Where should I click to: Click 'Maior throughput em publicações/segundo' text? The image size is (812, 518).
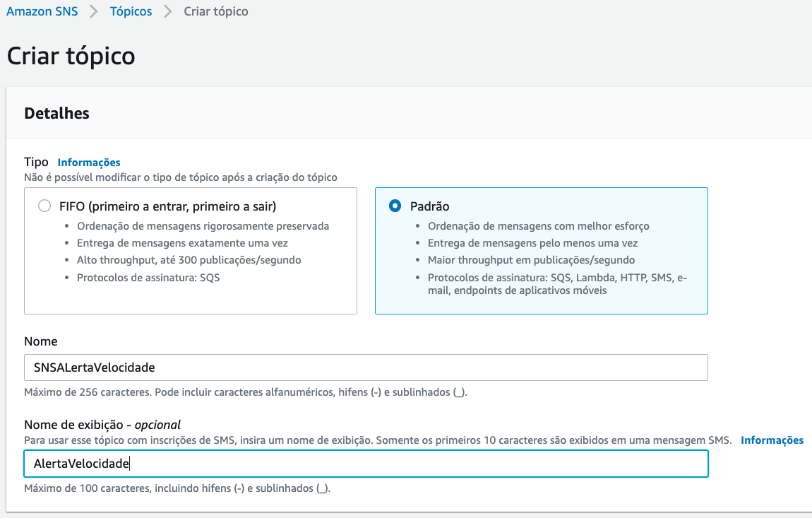[x=531, y=260]
